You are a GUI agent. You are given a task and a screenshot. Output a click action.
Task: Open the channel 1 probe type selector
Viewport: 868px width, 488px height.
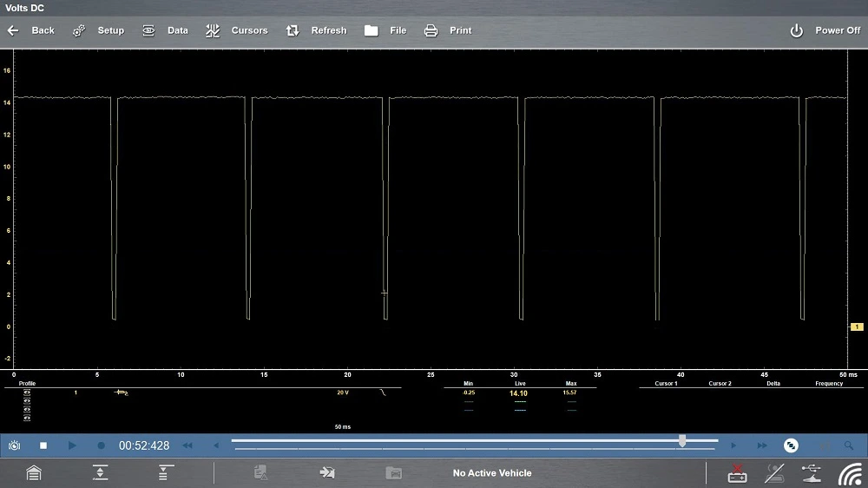[122, 392]
